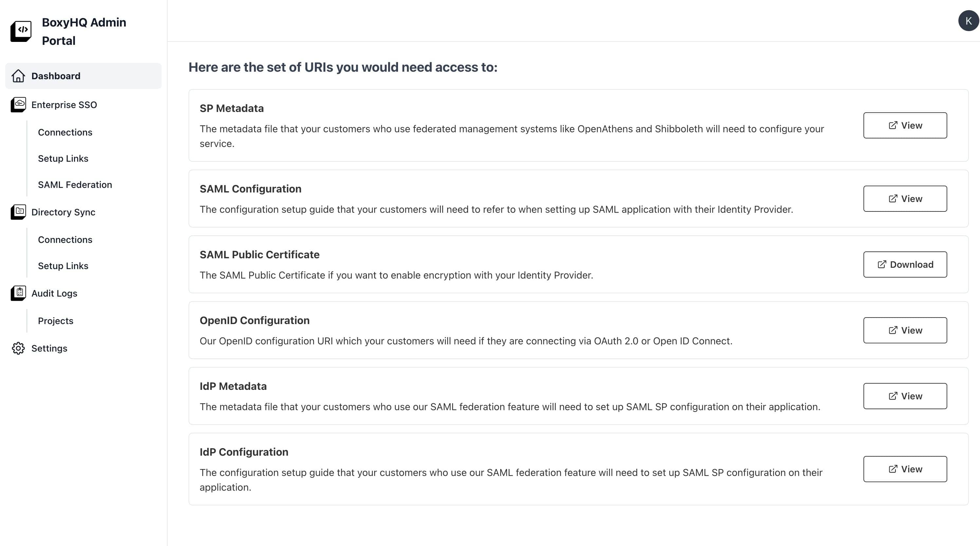The image size is (980, 546).
Task: Select Projects under Audit Logs
Action: coord(56,320)
